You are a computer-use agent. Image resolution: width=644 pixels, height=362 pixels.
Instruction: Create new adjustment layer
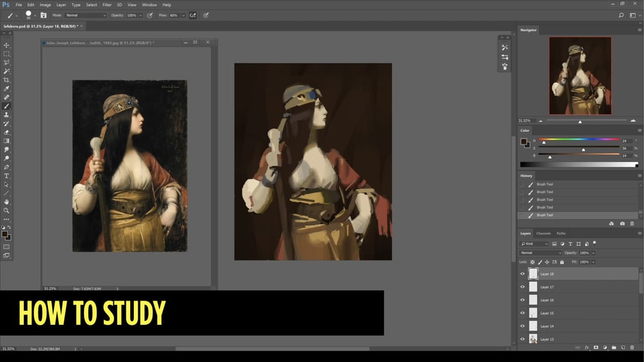tap(605, 347)
